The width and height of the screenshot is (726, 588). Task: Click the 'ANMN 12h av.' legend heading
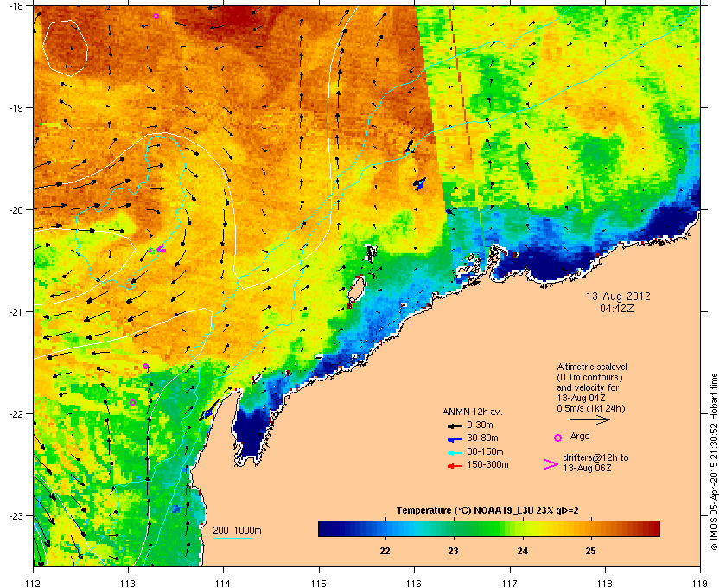pos(472,412)
